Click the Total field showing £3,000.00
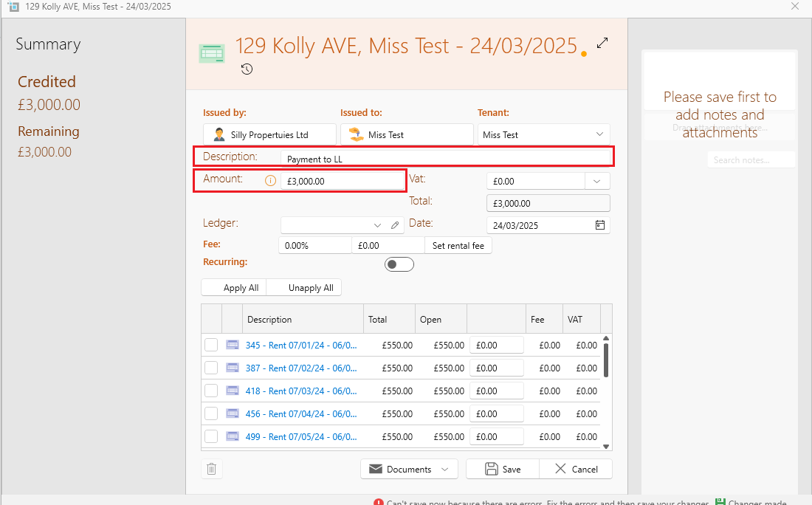Image resolution: width=812 pixels, height=505 pixels. [548, 203]
